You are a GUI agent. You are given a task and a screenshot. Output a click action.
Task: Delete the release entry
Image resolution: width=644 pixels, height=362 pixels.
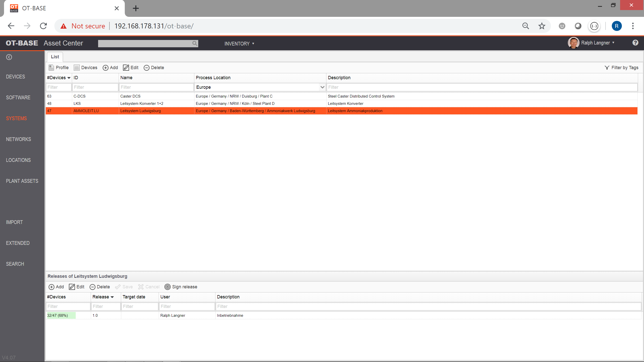[x=100, y=287]
